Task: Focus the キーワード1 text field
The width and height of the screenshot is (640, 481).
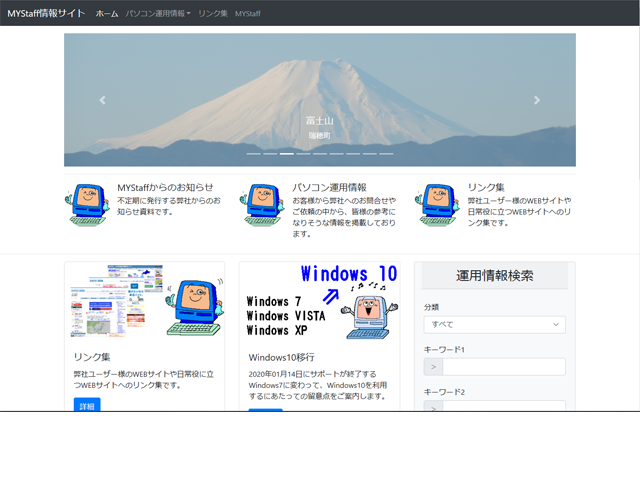Action: point(503,367)
